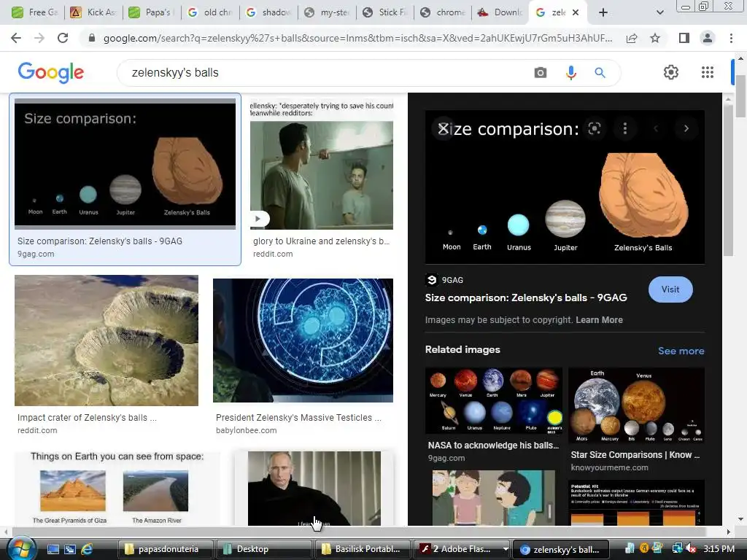747x560 pixels.
Task: Click the browser forward arrow
Action: 39,38
